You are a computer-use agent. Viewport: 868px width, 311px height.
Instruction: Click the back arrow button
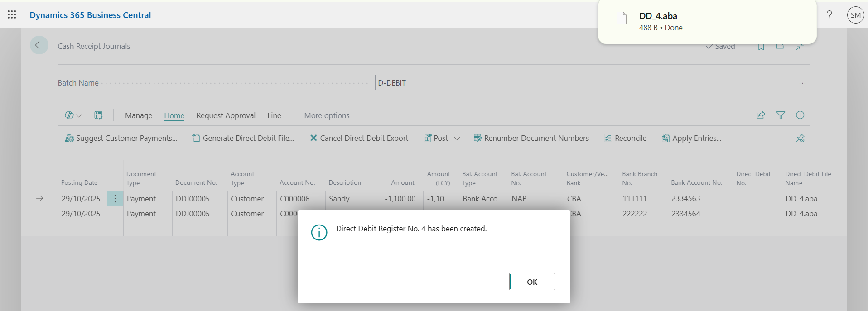[39, 45]
